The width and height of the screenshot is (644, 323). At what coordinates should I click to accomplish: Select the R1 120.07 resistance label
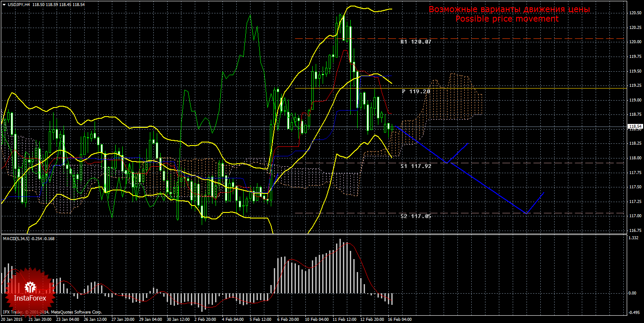coord(416,42)
